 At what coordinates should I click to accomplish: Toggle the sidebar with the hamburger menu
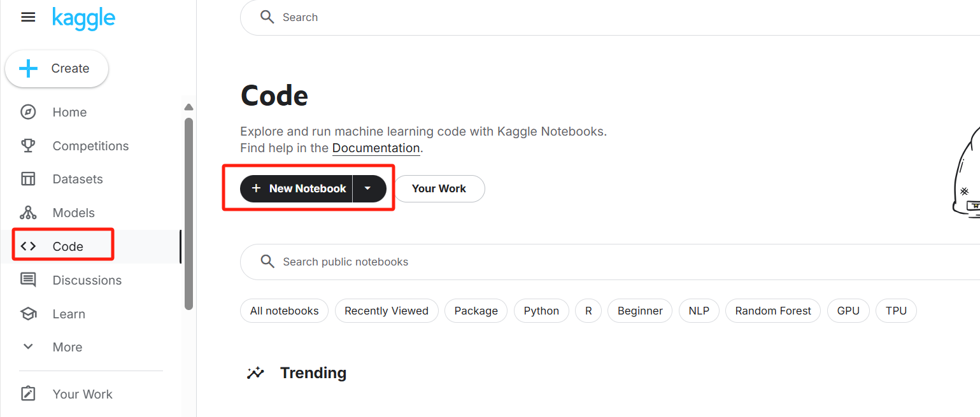pos(28,17)
